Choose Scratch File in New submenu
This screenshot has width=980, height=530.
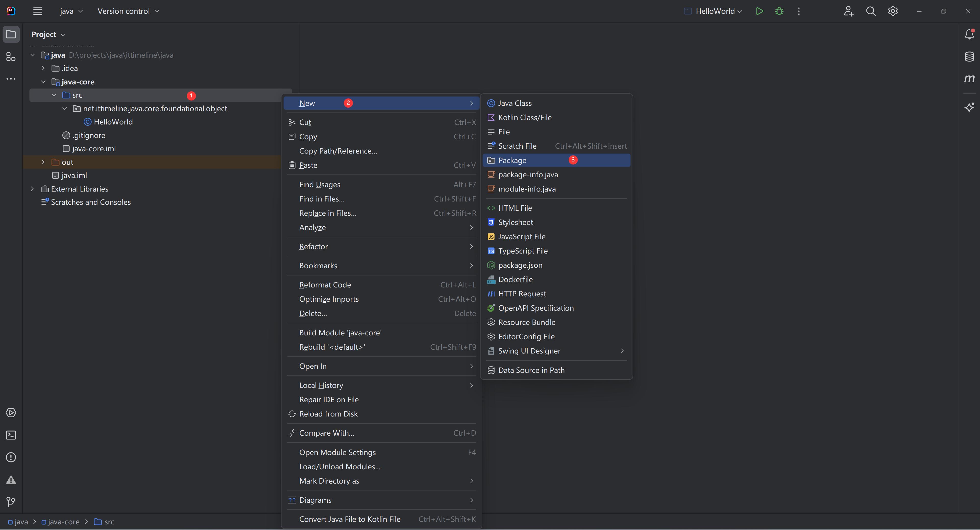click(x=556, y=146)
